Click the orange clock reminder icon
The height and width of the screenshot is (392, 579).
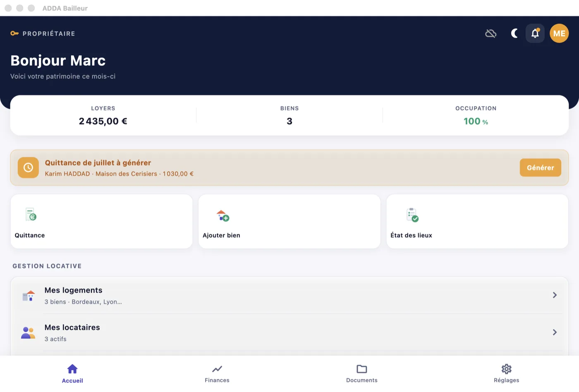coord(28,167)
